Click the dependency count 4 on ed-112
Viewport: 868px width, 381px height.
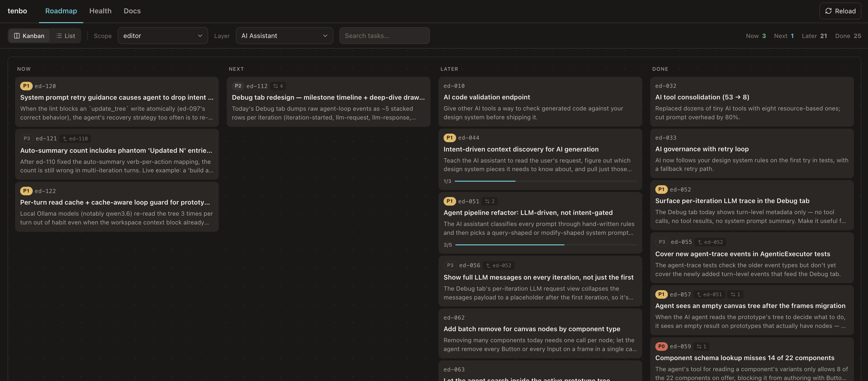tap(278, 86)
